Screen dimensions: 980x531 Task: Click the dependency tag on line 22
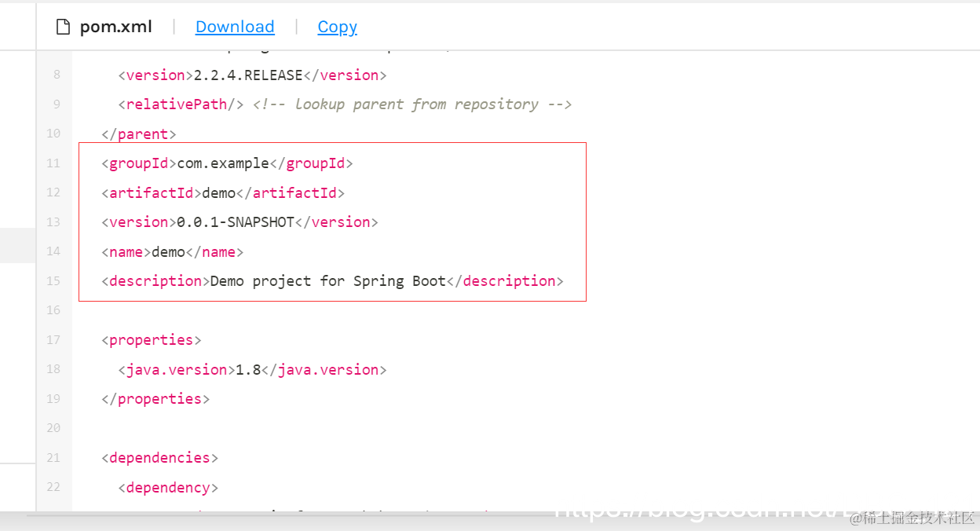(168, 488)
